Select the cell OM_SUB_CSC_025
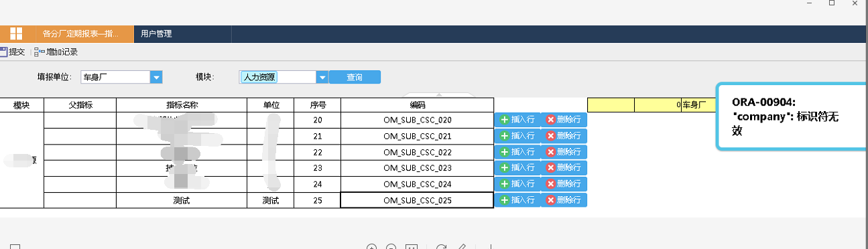The height and width of the screenshot is (249, 868). [x=417, y=200]
